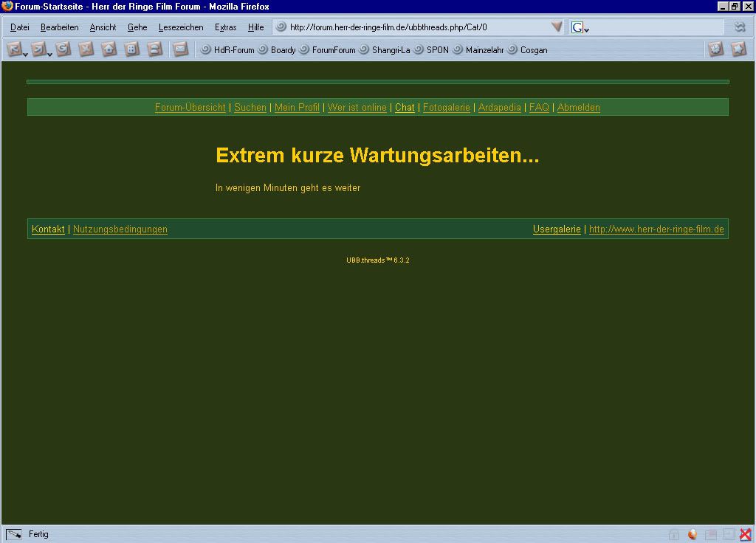Viewport: 756px width, 543px height.
Task: Click the UBB.threads 6.3.2 version text
Action: 378,260
